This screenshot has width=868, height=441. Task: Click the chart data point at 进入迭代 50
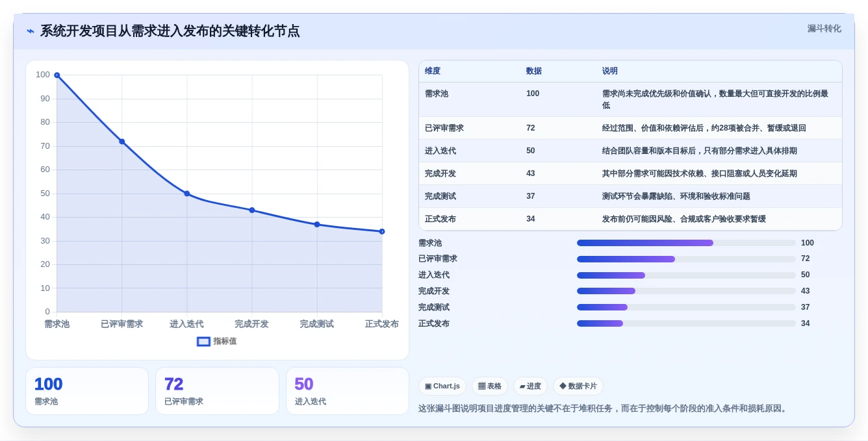(187, 194)
